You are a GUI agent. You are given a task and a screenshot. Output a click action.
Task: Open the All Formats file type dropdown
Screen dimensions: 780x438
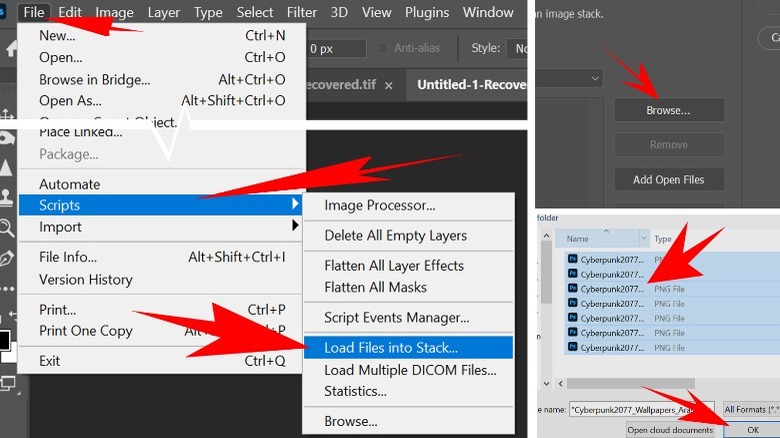pyautogui.click(x=751, y=410)
